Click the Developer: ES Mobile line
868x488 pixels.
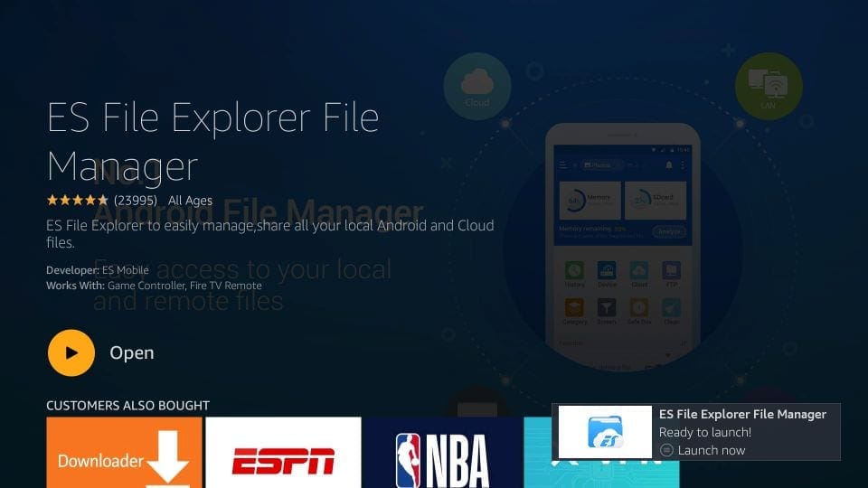coord(98,270)
